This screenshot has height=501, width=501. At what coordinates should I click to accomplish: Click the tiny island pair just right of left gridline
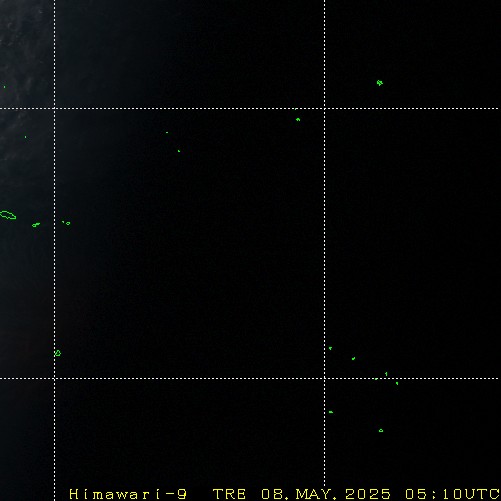click(x=66, y=223)
